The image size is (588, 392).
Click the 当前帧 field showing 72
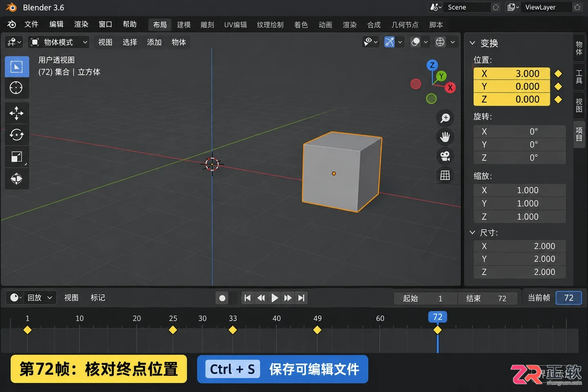coord(569,298)
